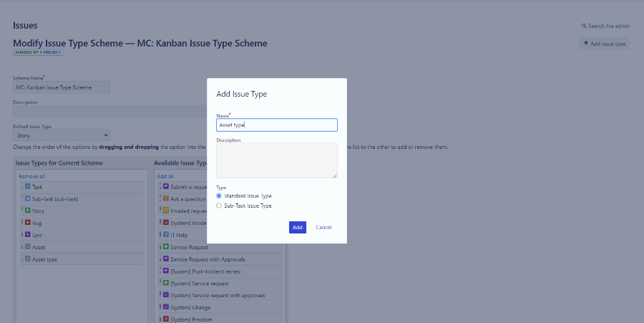
Task: Click the purple Epic issue type icon
Action: [x=28, y=234]
